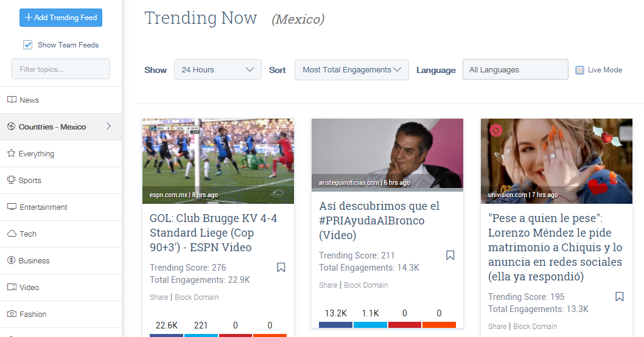Click the Add Trending Feed button
The image size is (644, 337).
point(61,18)
